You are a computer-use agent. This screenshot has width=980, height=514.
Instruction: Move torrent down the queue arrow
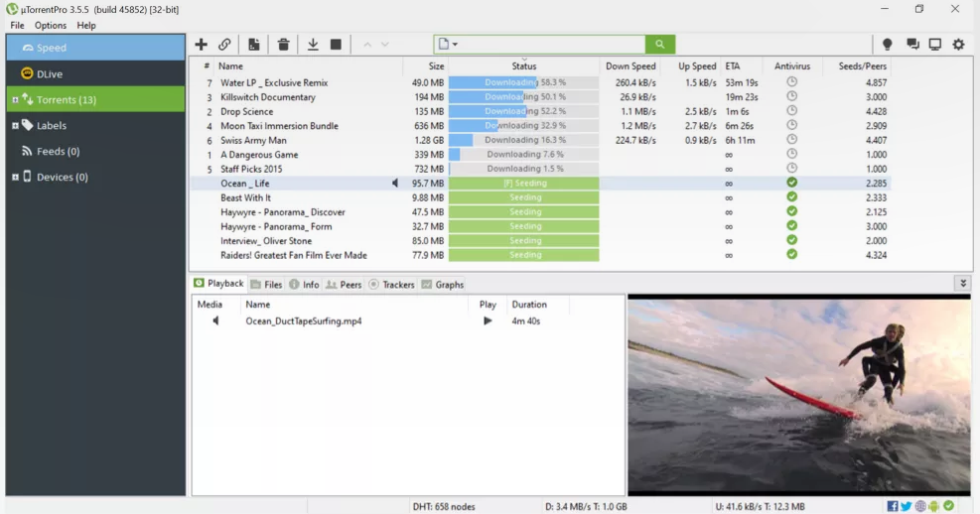[x=385, y=45]
